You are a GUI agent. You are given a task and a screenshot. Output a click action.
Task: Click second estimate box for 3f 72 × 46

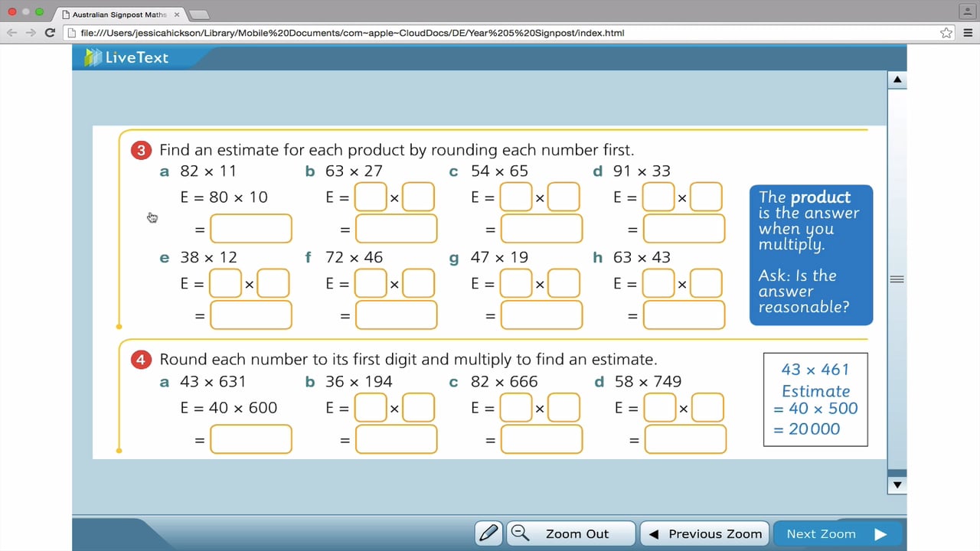click(418, 283)
